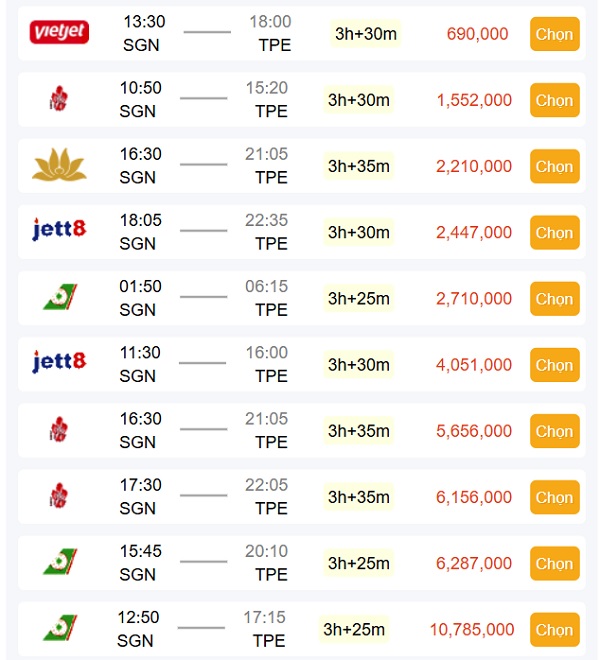This screenshot has height=660, width=600.
Task: Click the airline logo on the 17:30 flight
Action: click(x=59, y=496)
